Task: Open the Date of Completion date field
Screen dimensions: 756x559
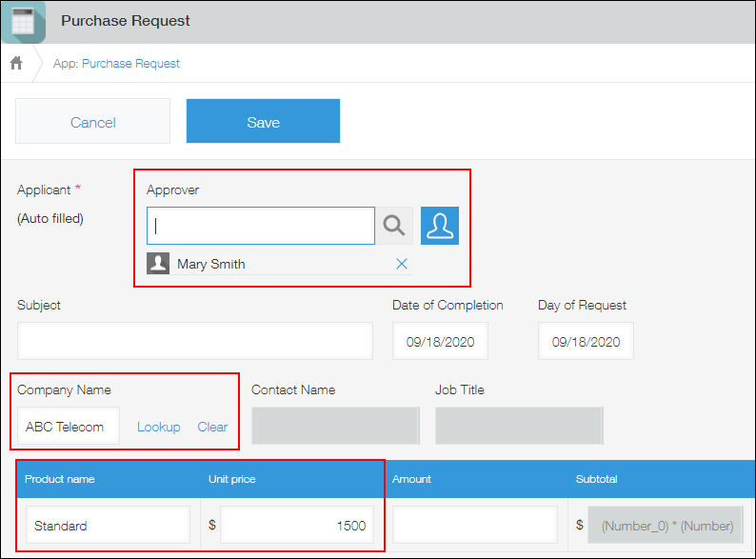Action: point(440,341)
